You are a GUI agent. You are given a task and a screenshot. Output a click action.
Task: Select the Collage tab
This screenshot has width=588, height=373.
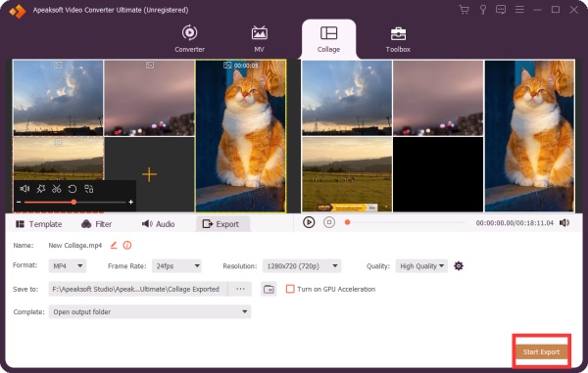point(328,39)
